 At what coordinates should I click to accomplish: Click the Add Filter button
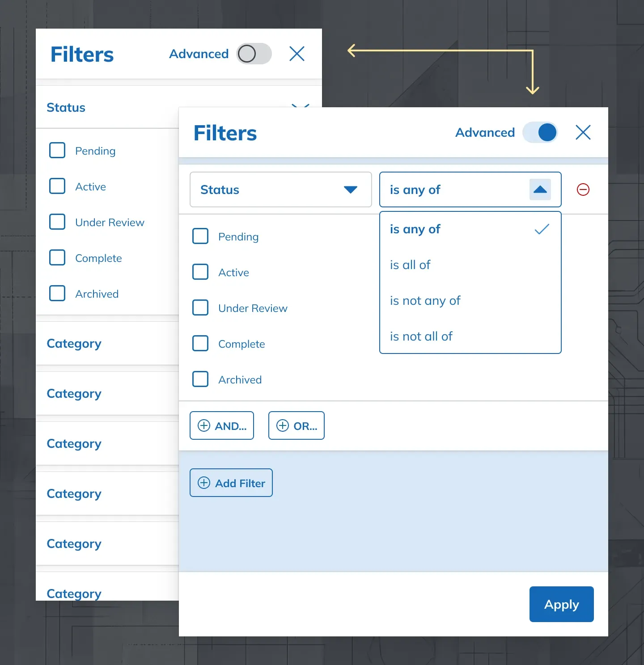[231, 483]
